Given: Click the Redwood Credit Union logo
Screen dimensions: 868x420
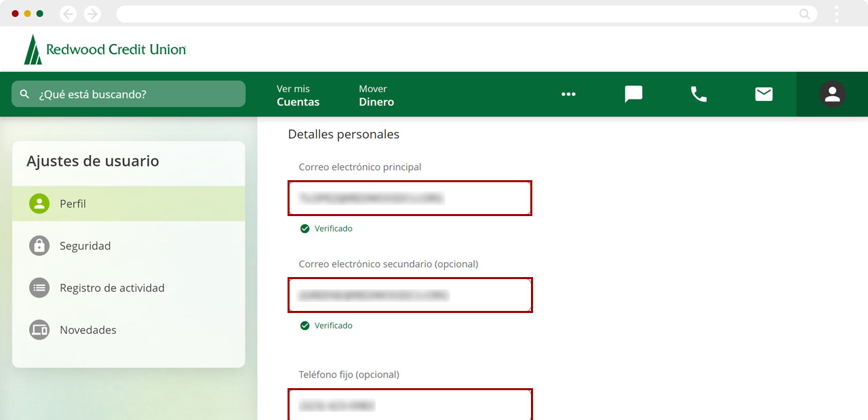Looking at the screenshot, I should tap(105, 49).
